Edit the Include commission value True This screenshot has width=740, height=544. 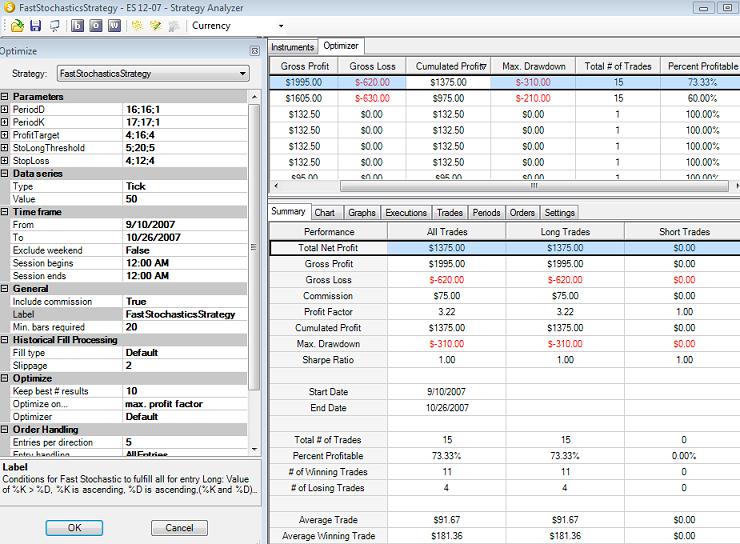(x=185, y=301)
